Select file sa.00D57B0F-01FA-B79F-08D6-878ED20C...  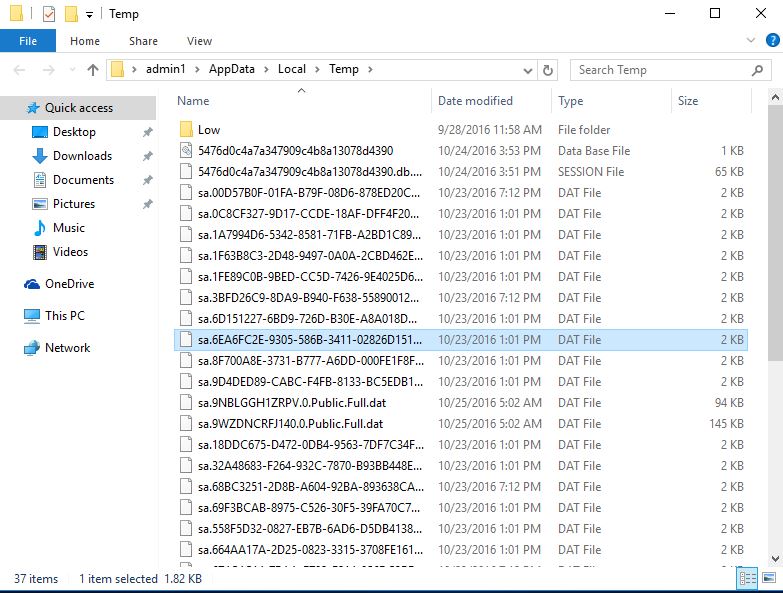click(x=460, y=193)
